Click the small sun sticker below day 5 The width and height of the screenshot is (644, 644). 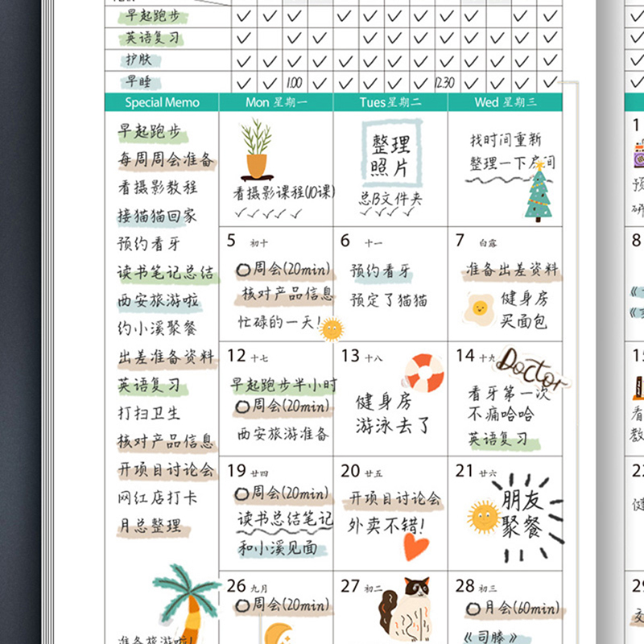click(332, 328)
